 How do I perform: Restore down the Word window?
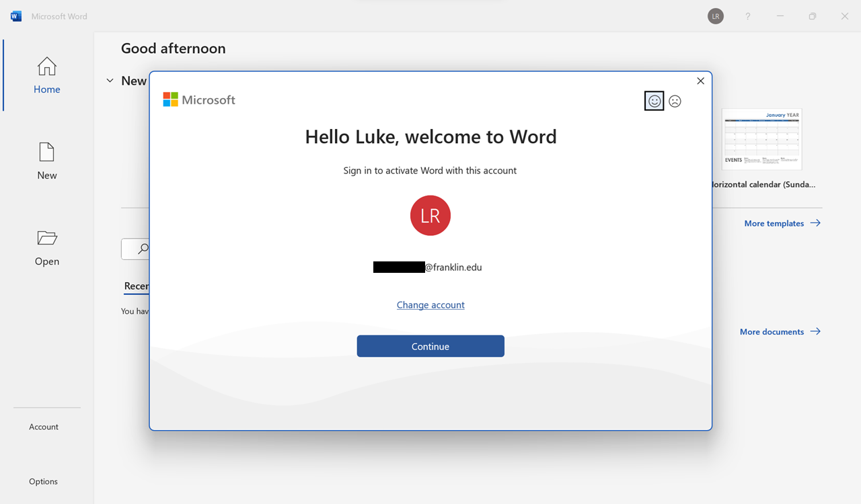pyautogui.click(x=813, y=16)
